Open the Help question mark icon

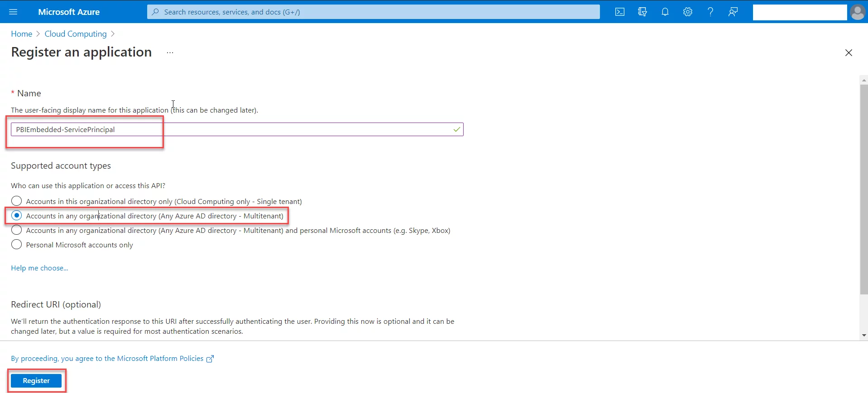[710, 12]
